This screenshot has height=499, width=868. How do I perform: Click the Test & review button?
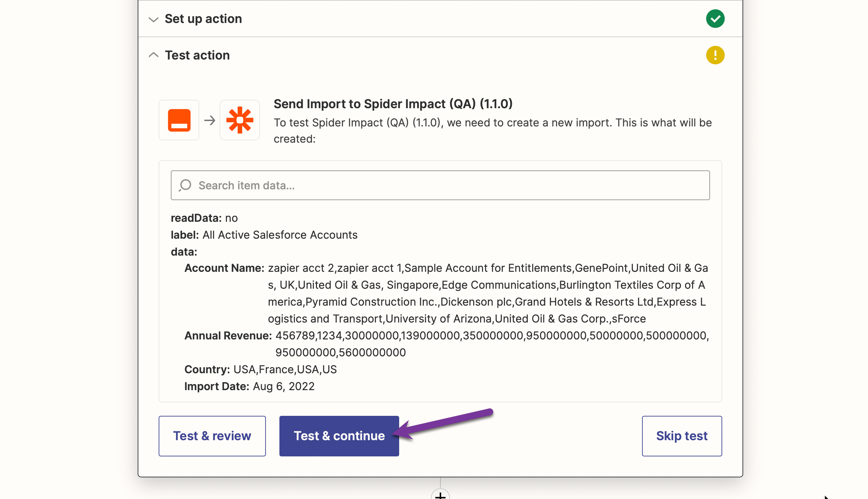point(212,436)
